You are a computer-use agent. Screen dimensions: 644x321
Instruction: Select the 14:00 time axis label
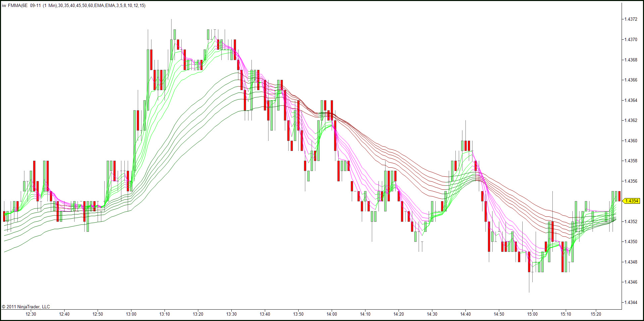(x=332, y=314)
